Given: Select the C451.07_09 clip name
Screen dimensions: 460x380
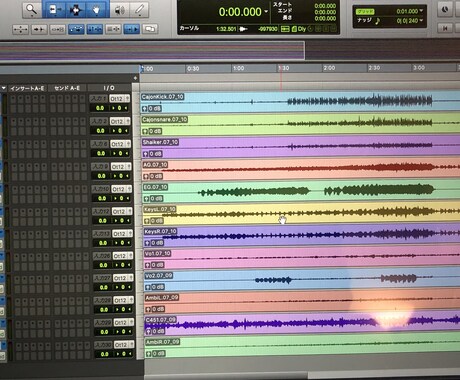Looking at the screenshot, I should 161,320.
